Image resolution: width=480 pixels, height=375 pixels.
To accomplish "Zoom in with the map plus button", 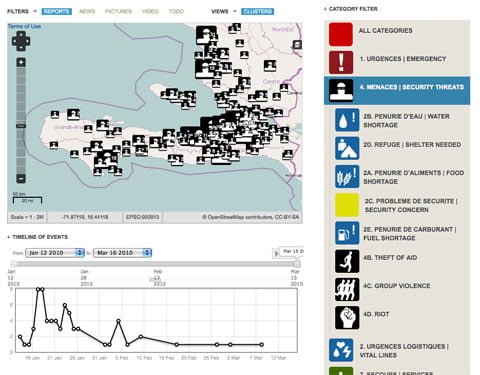I will point(21,62).
